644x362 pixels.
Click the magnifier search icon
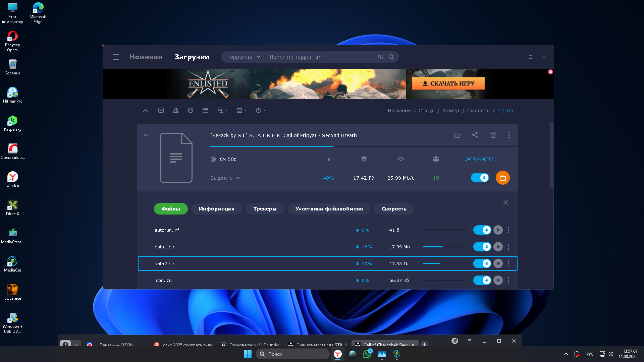[x=391, y=57]
